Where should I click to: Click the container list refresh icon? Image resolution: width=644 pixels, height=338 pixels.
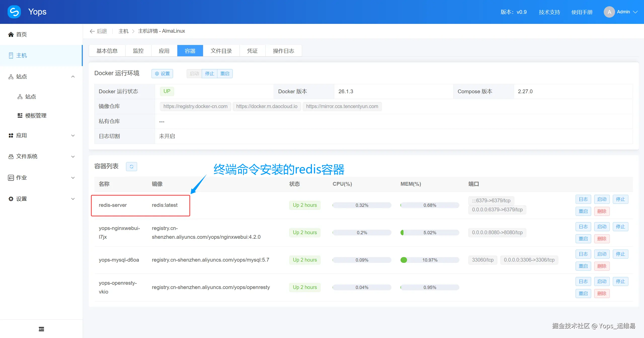pos(131,166)
